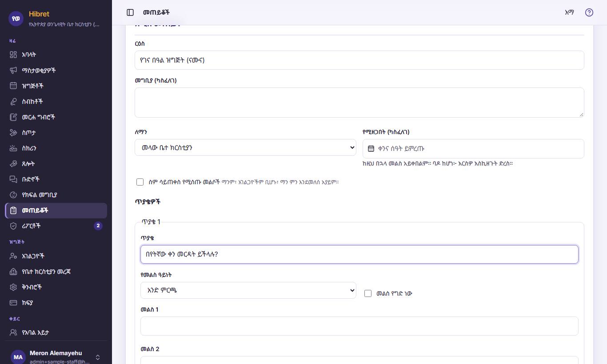The height and width of the screenshot is (364, 607).
Task: Tick the መልስ የግድ ነው checkbox
Action: [x=368, y=293]
